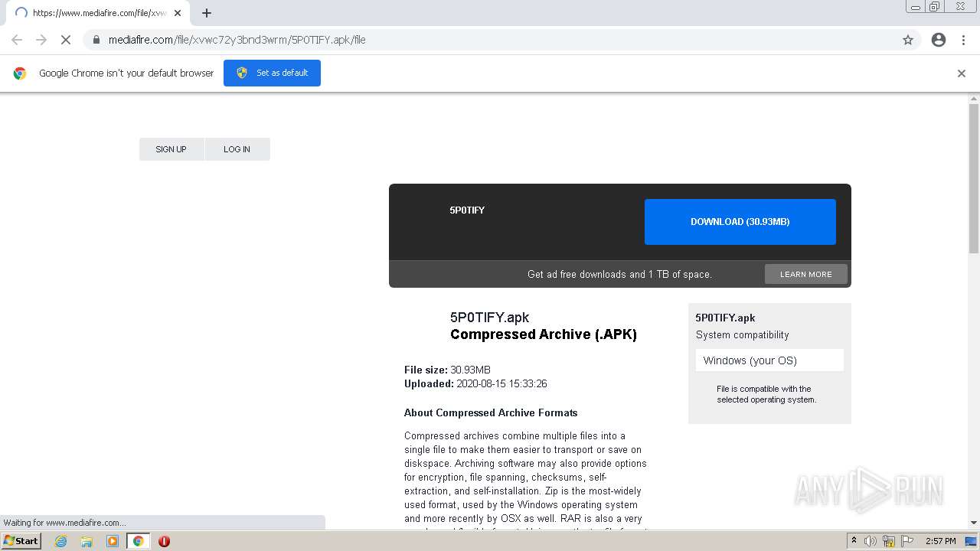Click the 5P0TIFY.apk file name heading
980x551 pixels.
(x=490, y=318)
